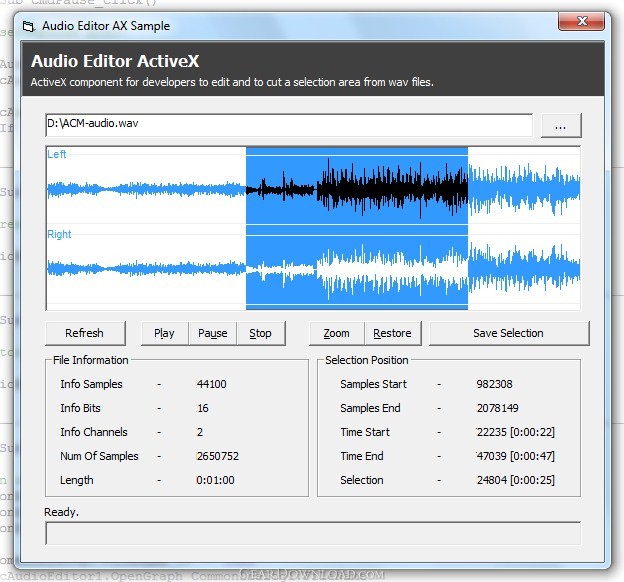Viewport: 624px width, 582px height.
Task: Click the 'Length' label in File Information
Action: pos(76,480)
